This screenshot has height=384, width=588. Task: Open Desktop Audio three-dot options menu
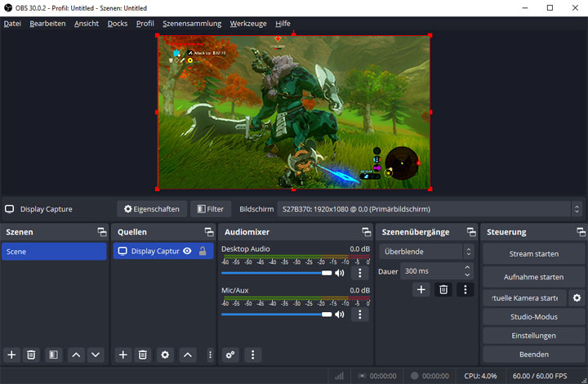(359, 273)
